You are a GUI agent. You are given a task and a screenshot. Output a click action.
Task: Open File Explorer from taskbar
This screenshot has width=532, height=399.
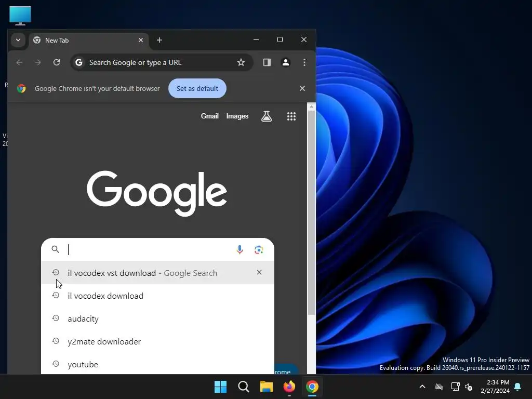click(x=267, y=387)
